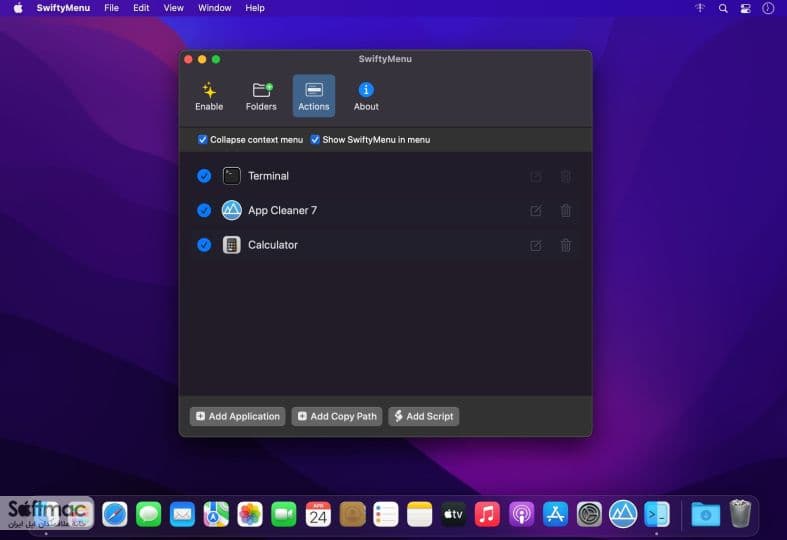Screen dimensions: 787x540
Task: Open the Window menu
Action: (x=214, y=8)
